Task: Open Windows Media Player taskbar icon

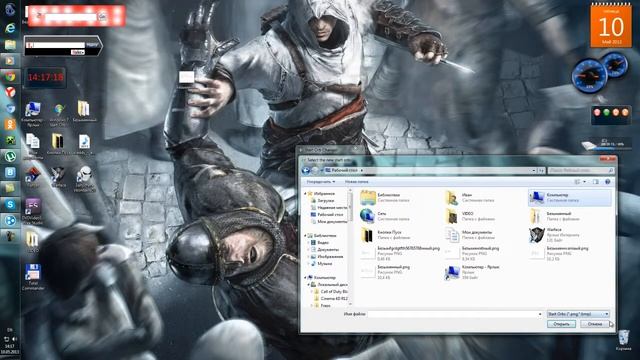Action: click(x=10, y=60)
